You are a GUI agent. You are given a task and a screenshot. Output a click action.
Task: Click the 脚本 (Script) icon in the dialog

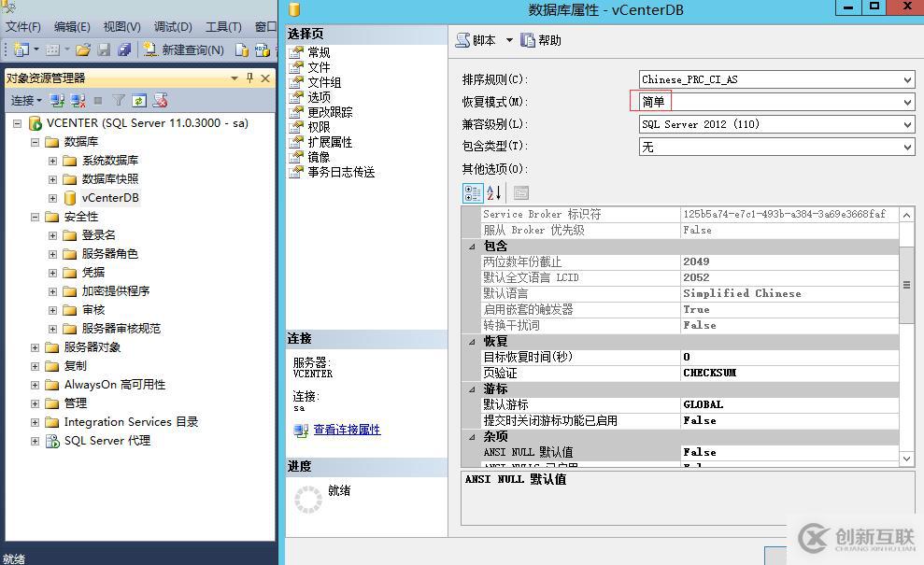tap(464, 40)
